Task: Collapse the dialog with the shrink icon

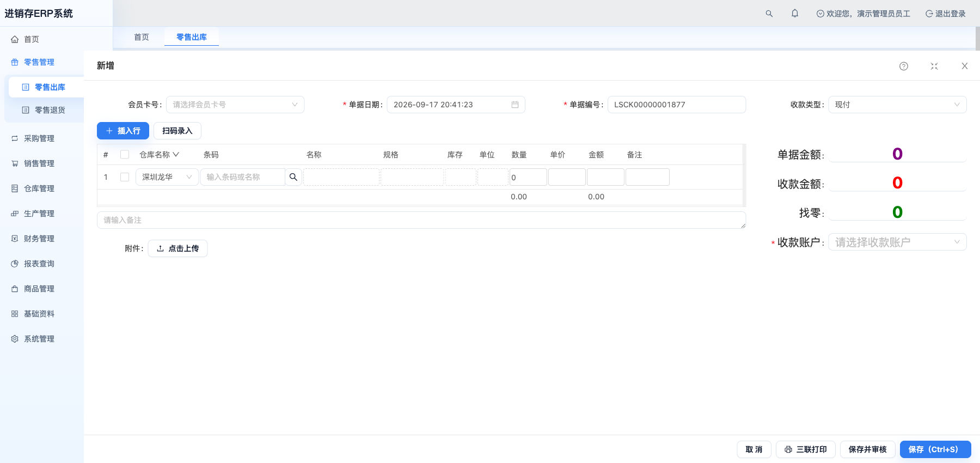Action: coord(934,66)
